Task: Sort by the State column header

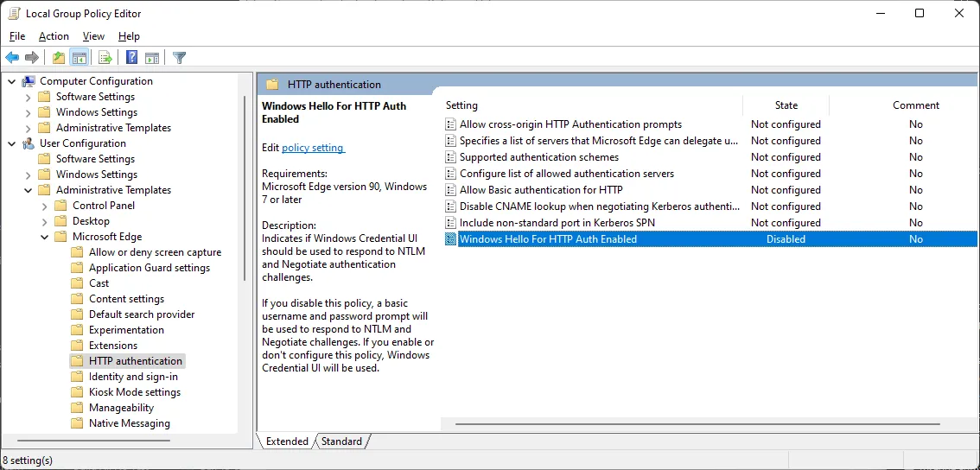Action: [x=786, y=105]
